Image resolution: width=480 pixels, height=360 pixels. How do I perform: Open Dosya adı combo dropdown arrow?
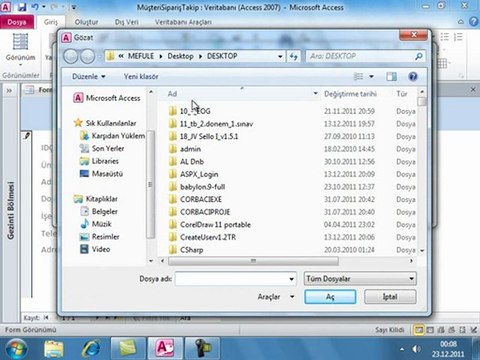point(291,279)
